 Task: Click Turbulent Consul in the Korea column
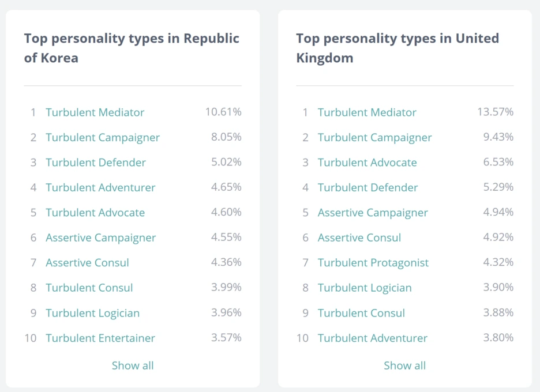point(89,288)
